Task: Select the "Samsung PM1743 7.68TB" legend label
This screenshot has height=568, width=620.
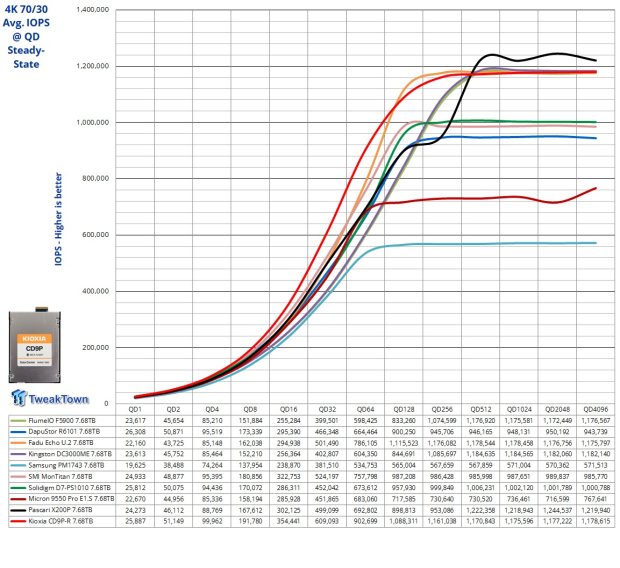Action: [66, 465]
